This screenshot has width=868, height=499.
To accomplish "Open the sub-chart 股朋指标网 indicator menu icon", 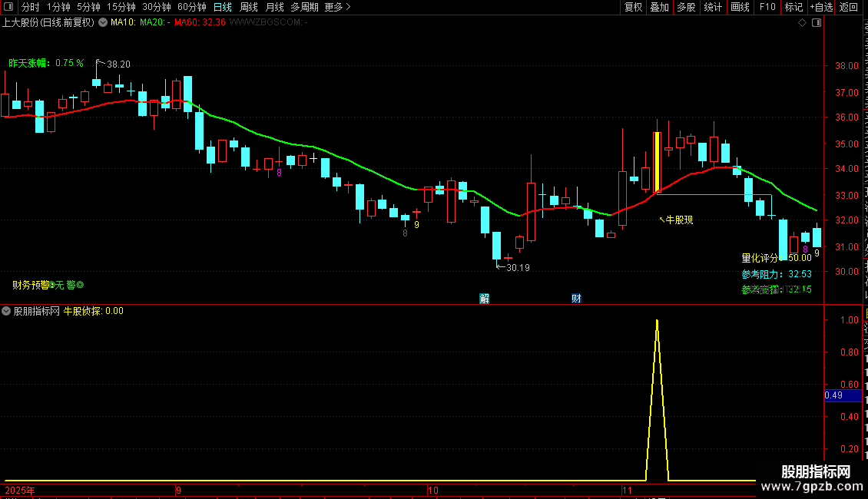I will (x=6, y=311).
